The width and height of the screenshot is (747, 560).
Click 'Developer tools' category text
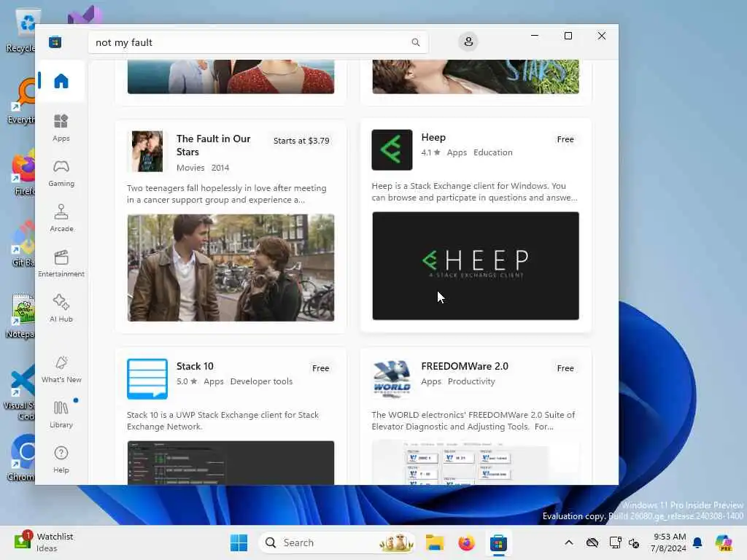click(261, 381)
